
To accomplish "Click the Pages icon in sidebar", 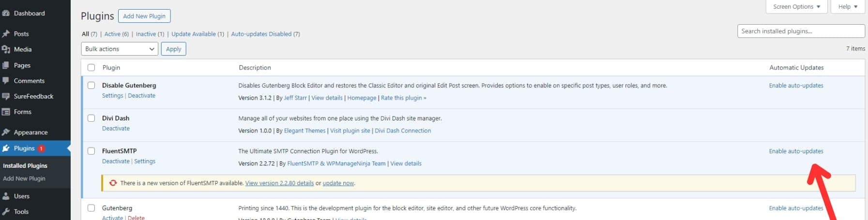I will point(6,65).
